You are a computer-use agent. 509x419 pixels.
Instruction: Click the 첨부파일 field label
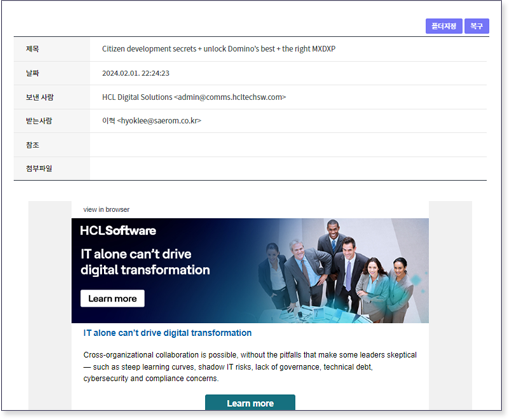[x=39, y=169]
